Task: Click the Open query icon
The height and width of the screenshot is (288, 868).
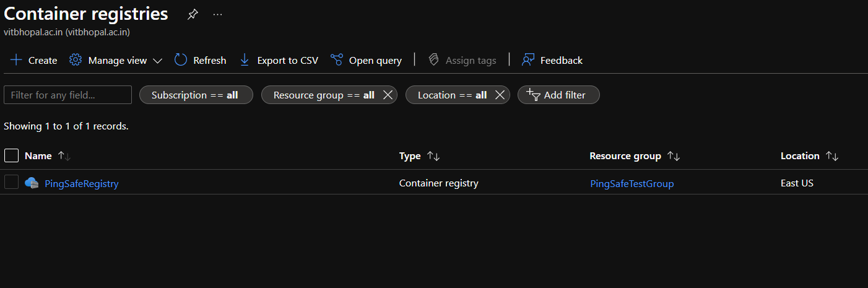Action: click(337, 60)
